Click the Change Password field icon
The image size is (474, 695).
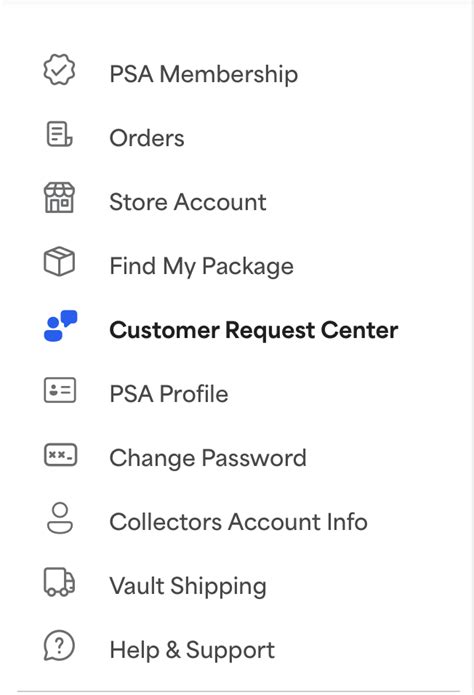point(60,455)
